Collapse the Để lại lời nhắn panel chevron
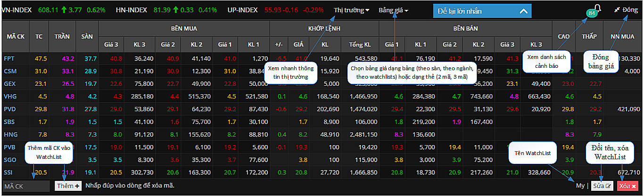Screen dimensions: 644x196 [522, 11]
